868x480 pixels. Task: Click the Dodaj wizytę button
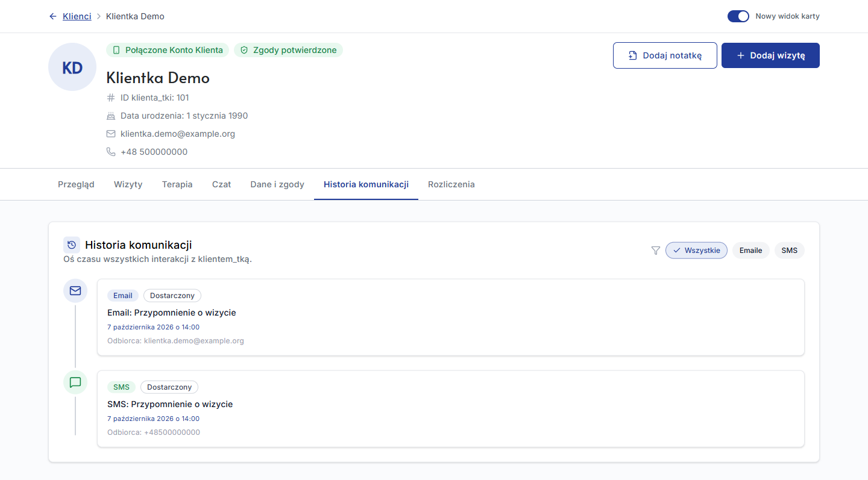[770, 55]
